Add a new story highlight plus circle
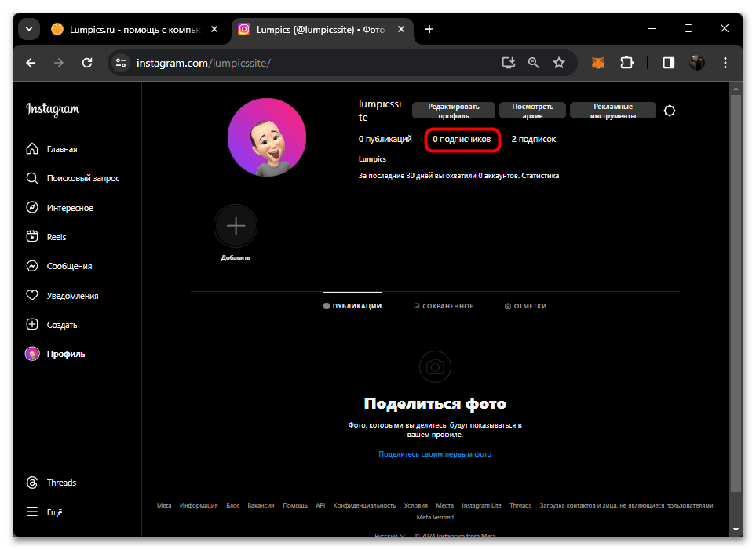756x550 pixels. click(236, 226)
